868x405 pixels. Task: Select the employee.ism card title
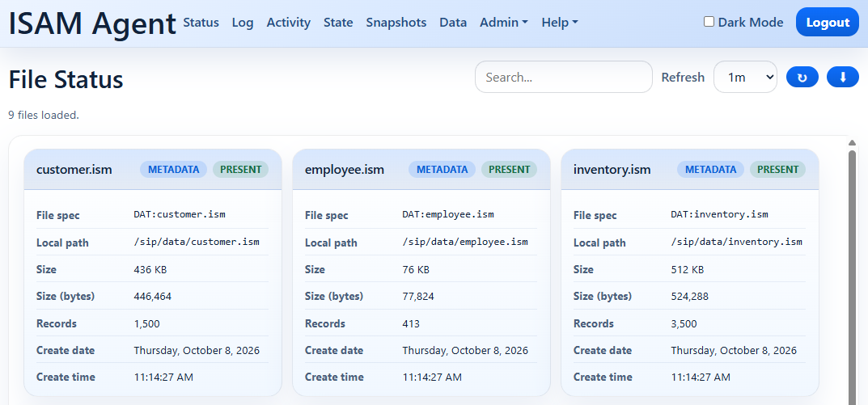point(345,169)
